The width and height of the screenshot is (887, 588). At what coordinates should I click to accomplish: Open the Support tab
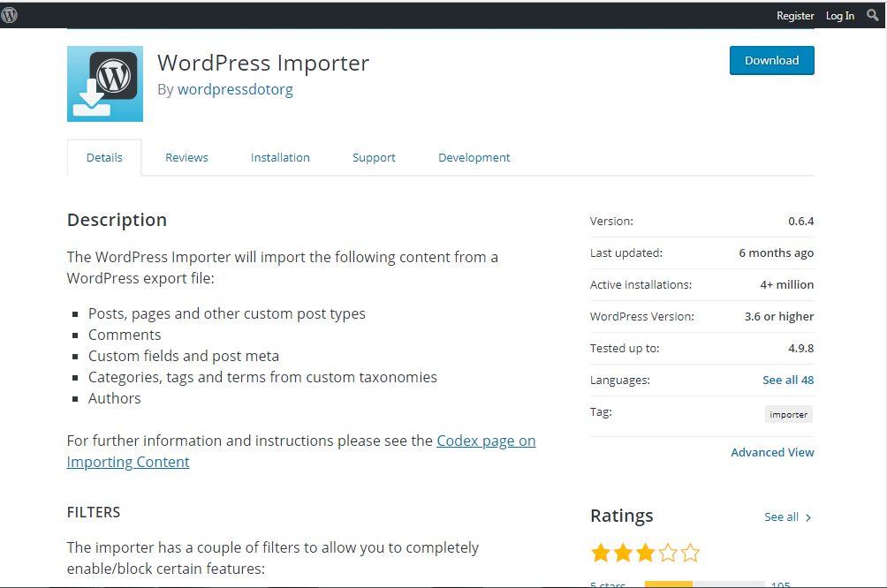[374, 158]
